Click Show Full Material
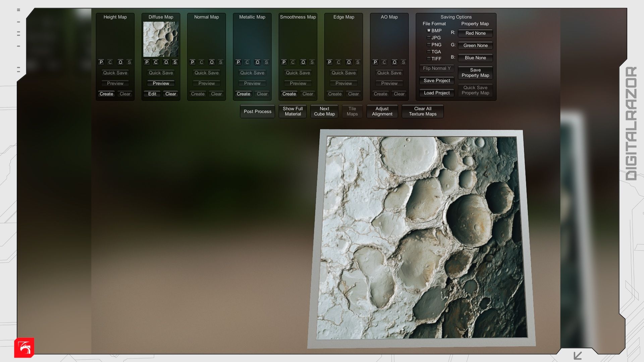The width and height of the screenshot is (644, 362). tap(292, 111)
